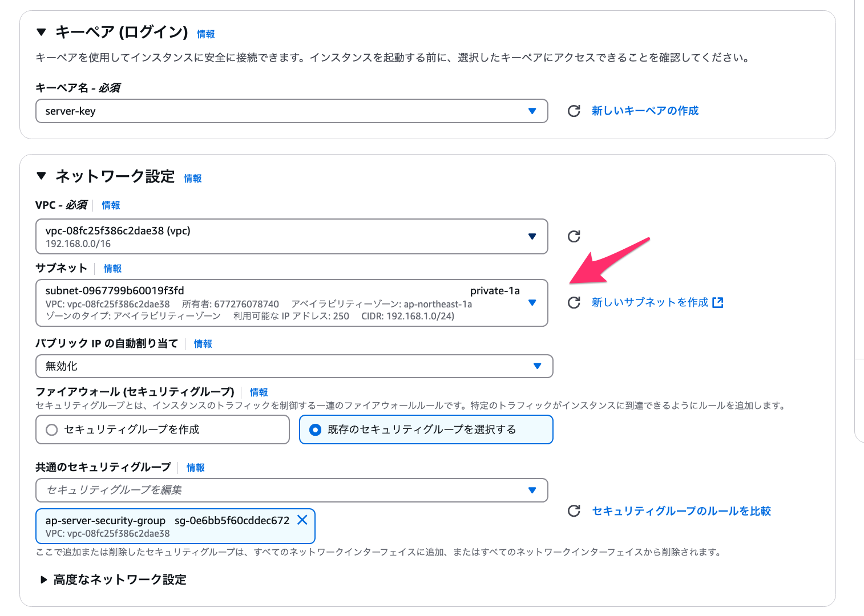Select 既存のセキュリティグループを選択する option
Screen dimensions: 864x616
tap(316, 429)
